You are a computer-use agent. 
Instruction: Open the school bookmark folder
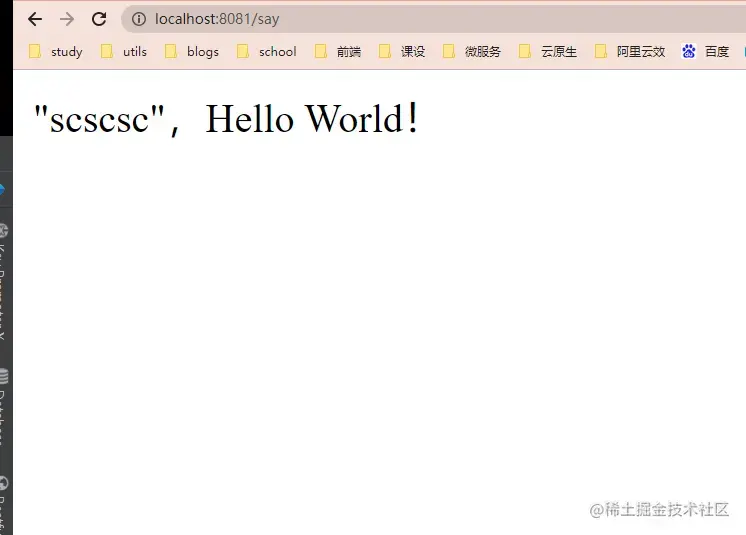(x=267, y=51)
